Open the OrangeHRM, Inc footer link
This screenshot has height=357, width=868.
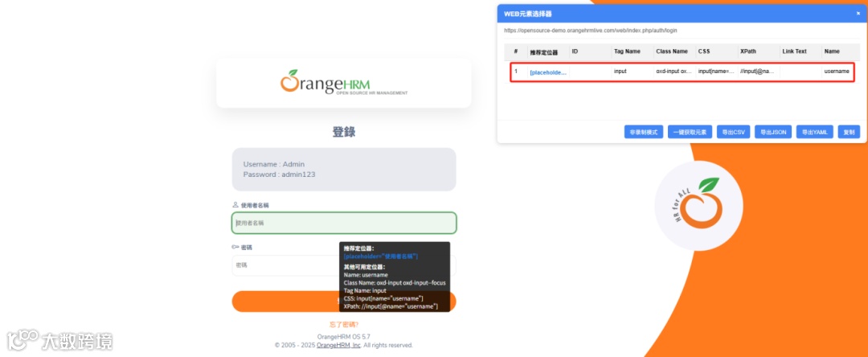tap(339, 345)
